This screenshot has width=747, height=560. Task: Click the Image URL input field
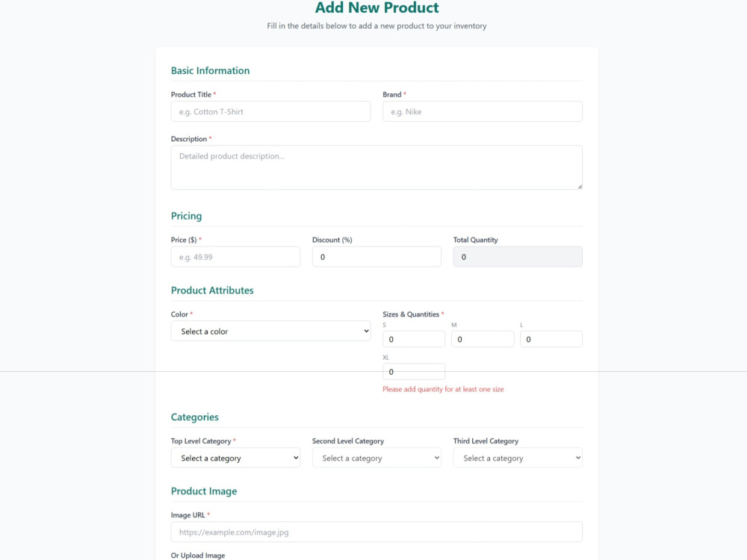(x=376, y=532)
